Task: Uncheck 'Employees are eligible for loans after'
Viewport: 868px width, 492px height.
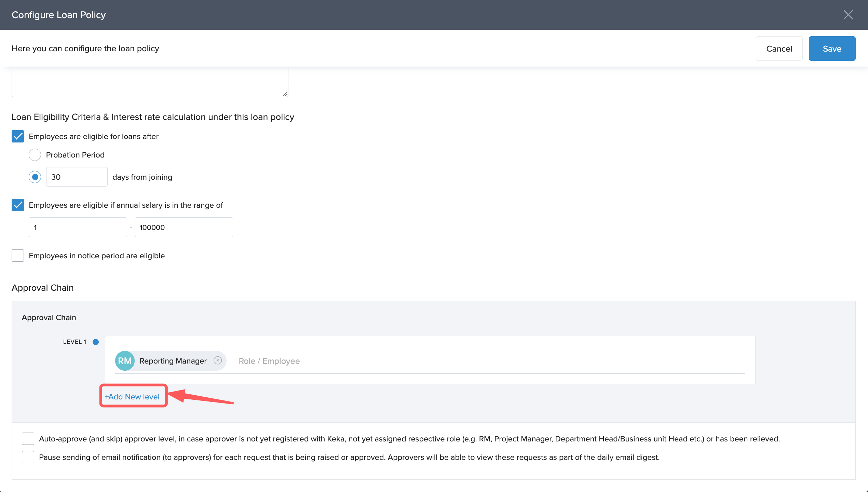Action: click(18, 136)
